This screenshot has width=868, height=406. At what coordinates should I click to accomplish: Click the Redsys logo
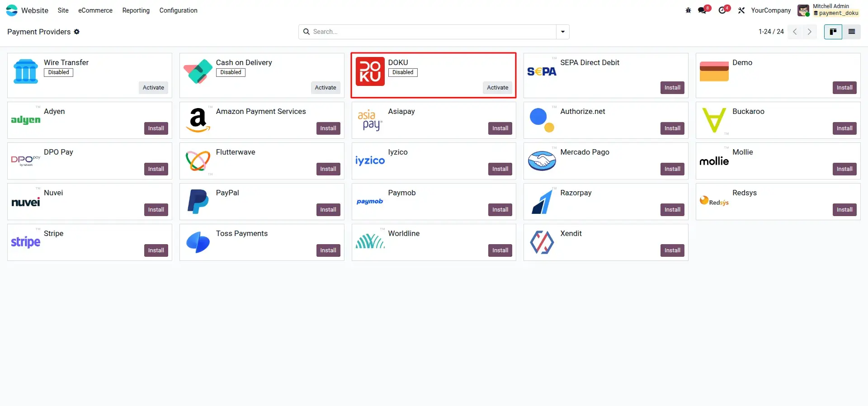714,201
